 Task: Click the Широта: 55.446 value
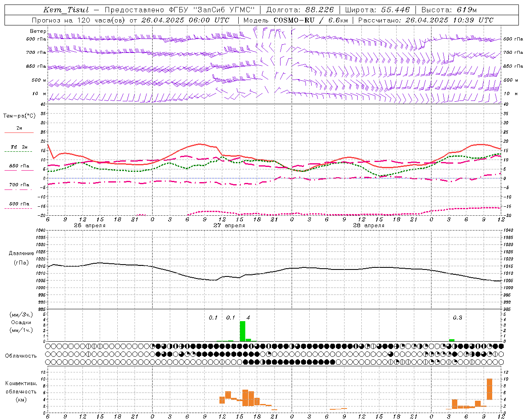coord(377,10)
